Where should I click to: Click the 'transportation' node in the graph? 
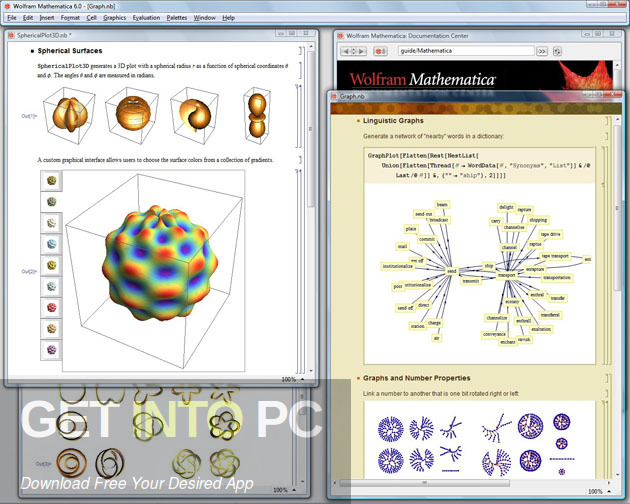point(557,277)
